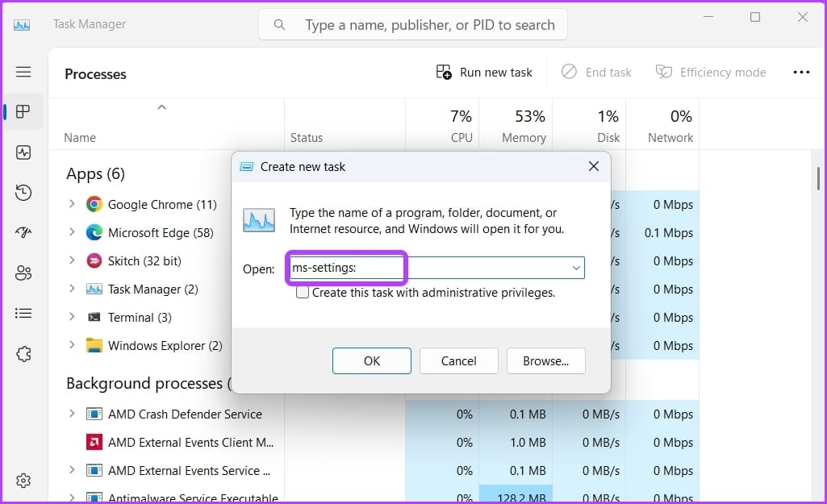Expand the AMD External Events Service row
This screenshot has width=827, height=504.
click(73, 470)
